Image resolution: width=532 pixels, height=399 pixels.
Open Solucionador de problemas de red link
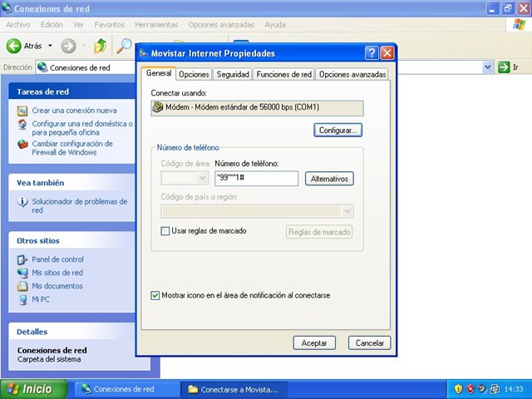point(80,205)
